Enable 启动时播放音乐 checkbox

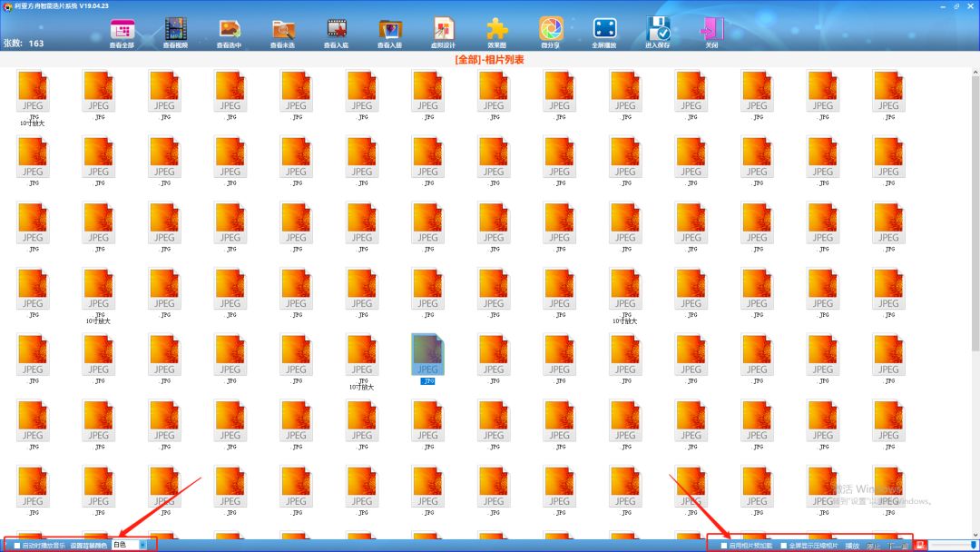tap(17, 546)
